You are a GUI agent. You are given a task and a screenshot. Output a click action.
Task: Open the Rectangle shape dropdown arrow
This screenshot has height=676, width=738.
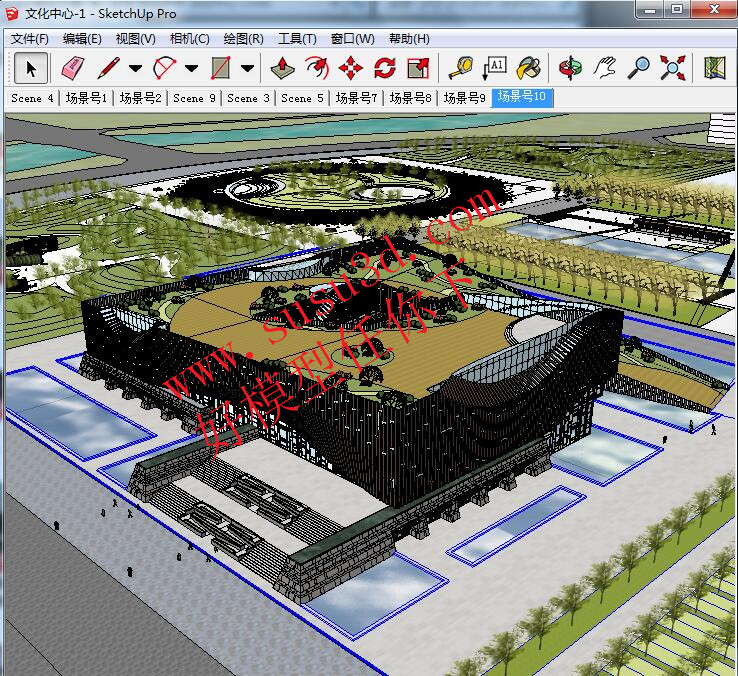click(248, 69)
